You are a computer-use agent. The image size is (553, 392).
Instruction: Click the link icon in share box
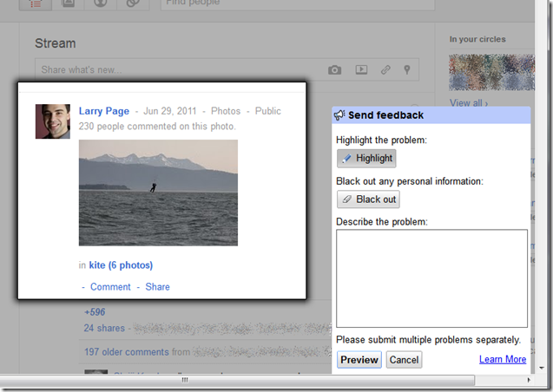[x=385, y=70]
